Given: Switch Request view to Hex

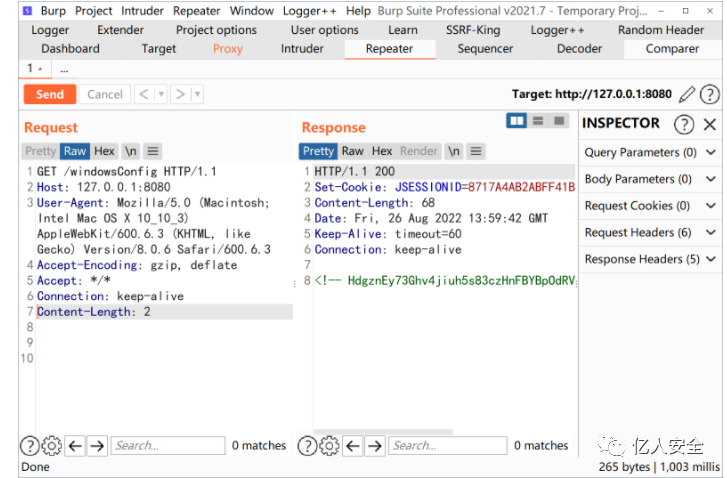Looking at the screenshot, I should pos(104,151).
